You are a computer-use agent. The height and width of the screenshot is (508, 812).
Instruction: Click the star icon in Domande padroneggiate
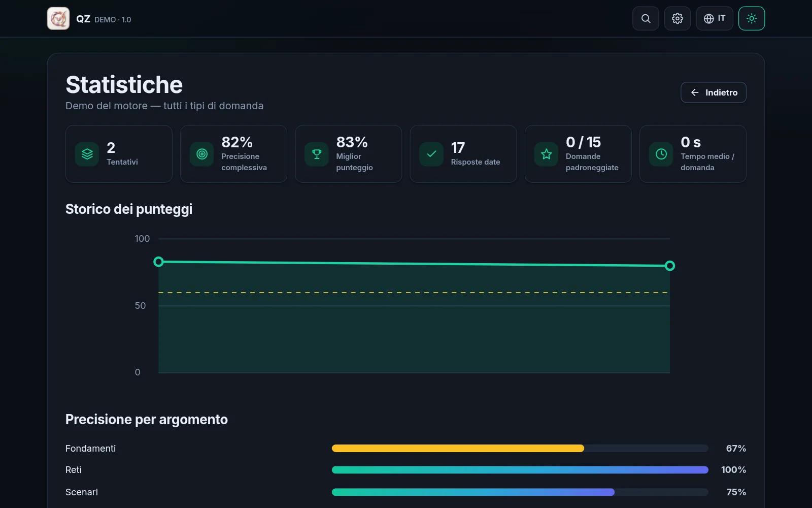[546, 154]
